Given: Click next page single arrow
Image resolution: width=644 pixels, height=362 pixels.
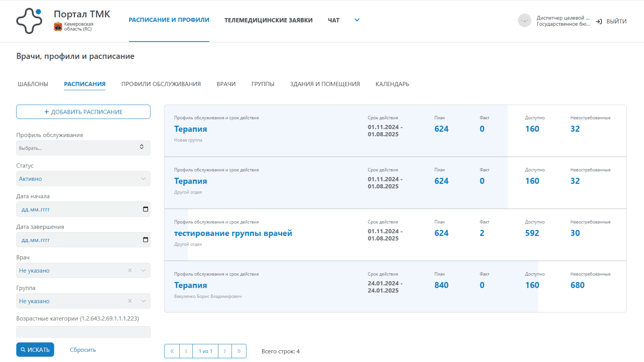Looking at the screenshot, I should [225, 351].
